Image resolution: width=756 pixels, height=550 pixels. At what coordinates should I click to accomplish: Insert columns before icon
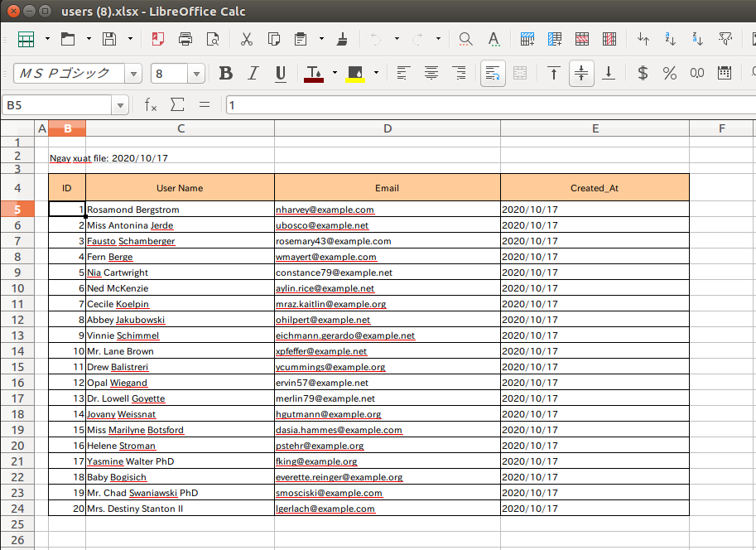pyautogui.click(x=555, y=39)
